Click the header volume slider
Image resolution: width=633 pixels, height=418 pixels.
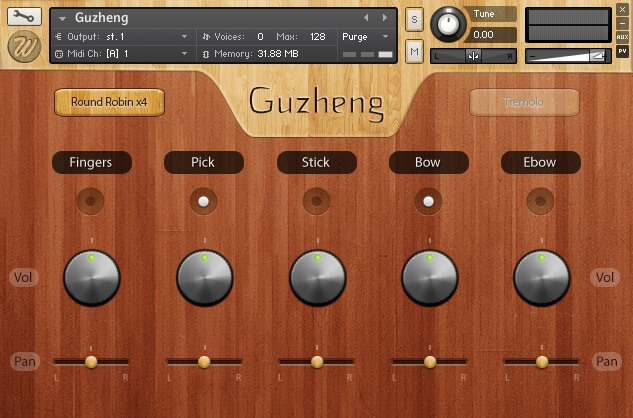click(568, 56)
